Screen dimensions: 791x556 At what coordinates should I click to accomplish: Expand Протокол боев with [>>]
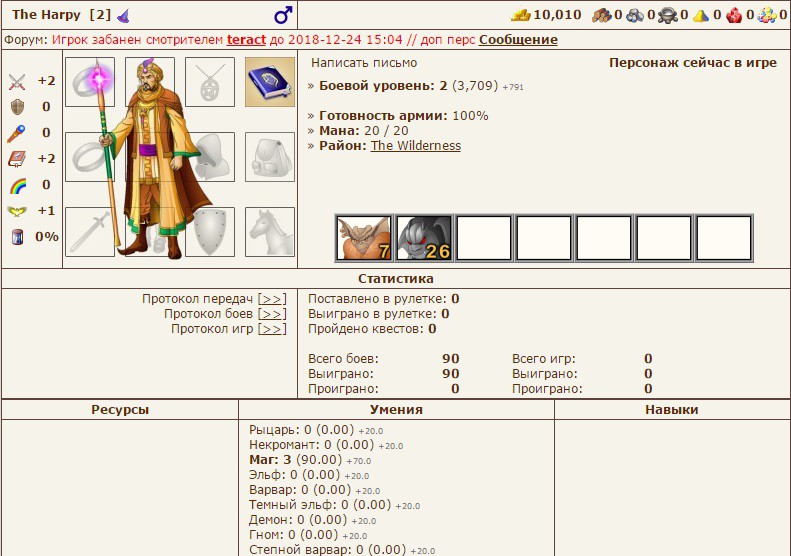[272, 314]
